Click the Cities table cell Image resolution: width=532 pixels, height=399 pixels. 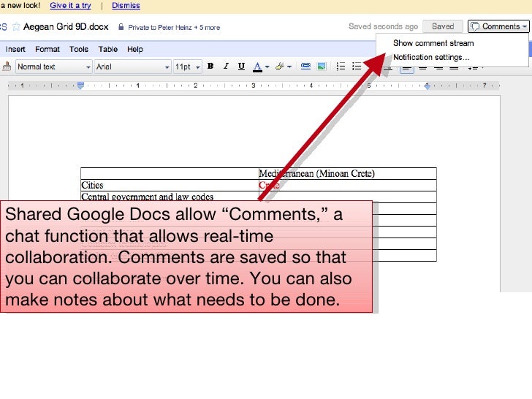[170, 186]
